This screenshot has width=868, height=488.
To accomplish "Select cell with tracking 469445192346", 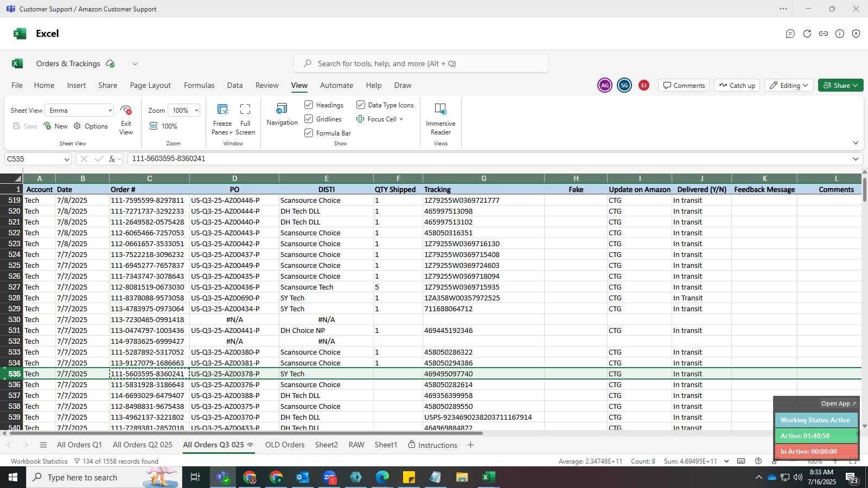I will tap(483, 330).
